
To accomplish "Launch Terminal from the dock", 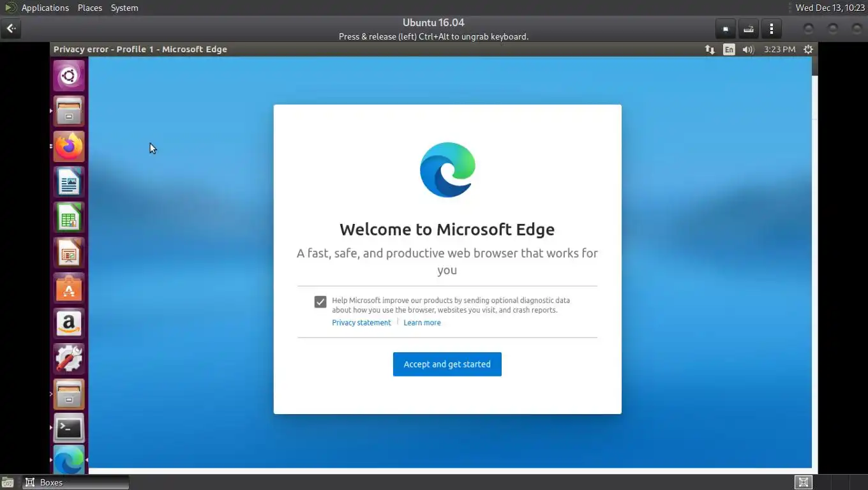I will (69, 429).
